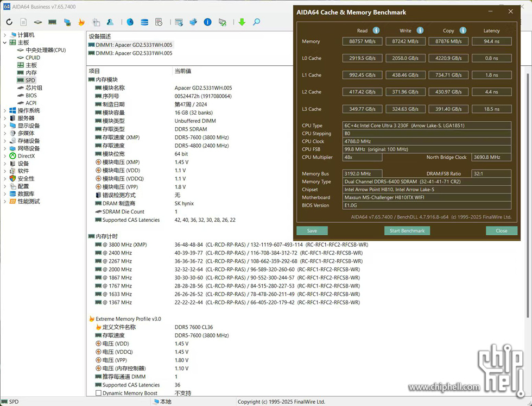The image size is (532, 406).
Task: Open the CPU chip icon in toolbar
Action: 37,22
